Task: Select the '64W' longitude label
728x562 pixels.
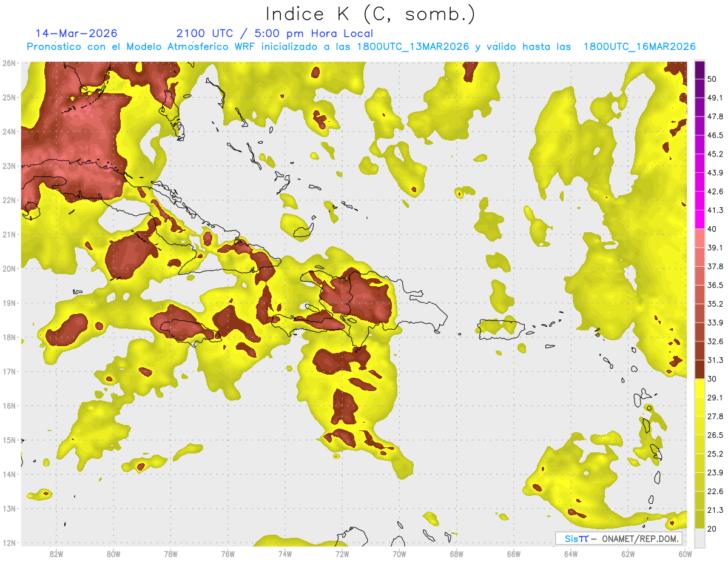Action: (x=571, y=554)
